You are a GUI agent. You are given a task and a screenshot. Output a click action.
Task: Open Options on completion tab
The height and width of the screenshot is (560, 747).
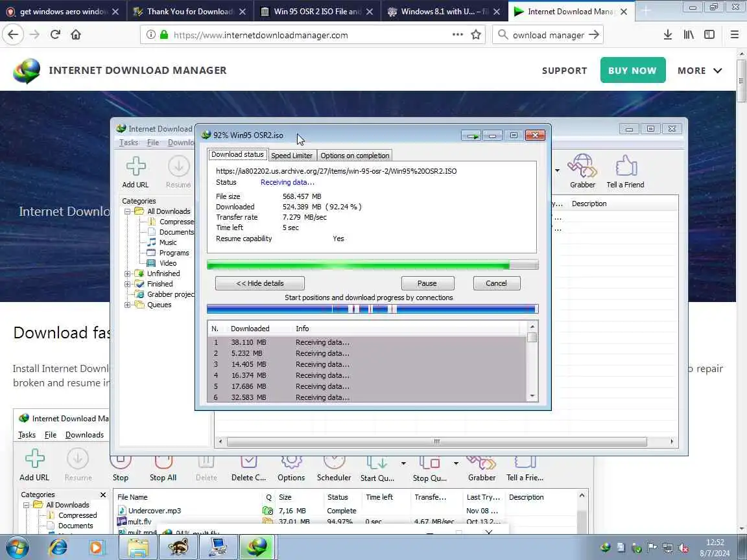[x=355, y=156]
